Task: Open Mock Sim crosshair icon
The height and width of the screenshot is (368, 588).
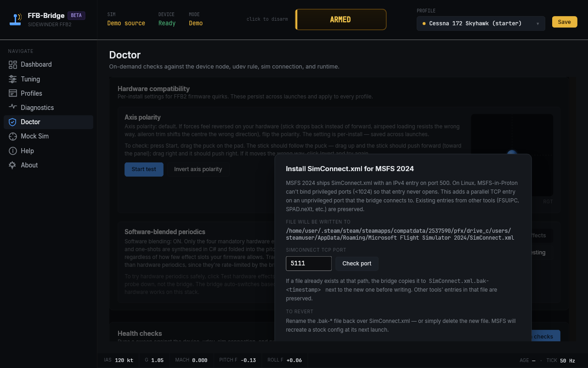Action: click(x=13, y=136)
